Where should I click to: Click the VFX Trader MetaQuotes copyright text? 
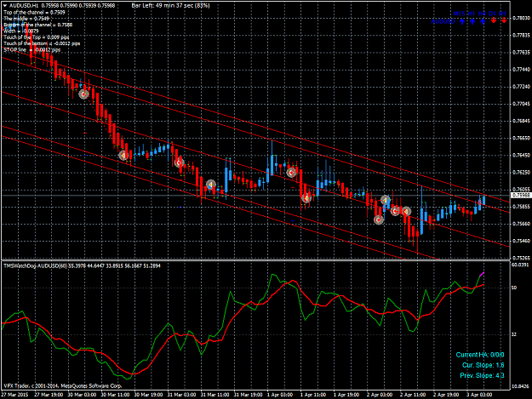coord(63,385)
